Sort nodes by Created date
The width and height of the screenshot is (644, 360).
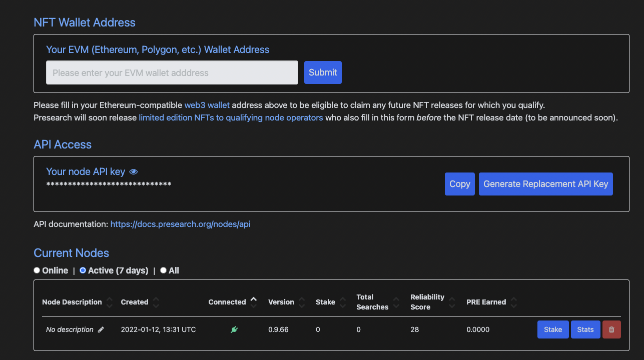tap(156, 302)
